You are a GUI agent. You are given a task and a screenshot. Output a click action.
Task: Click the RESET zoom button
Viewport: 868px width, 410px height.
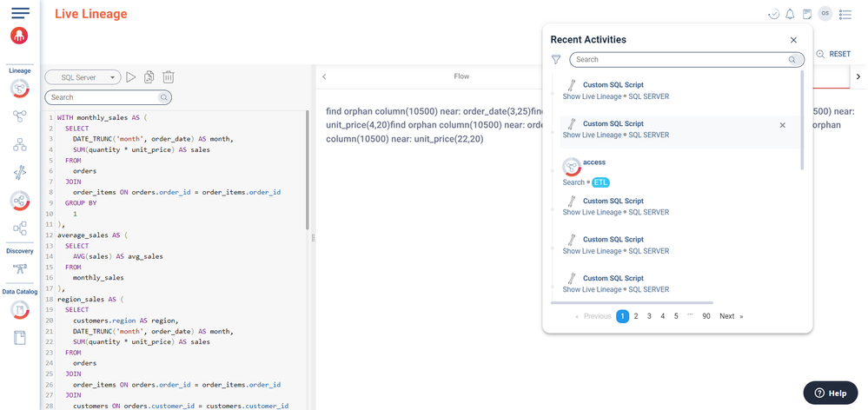[833, 54]
